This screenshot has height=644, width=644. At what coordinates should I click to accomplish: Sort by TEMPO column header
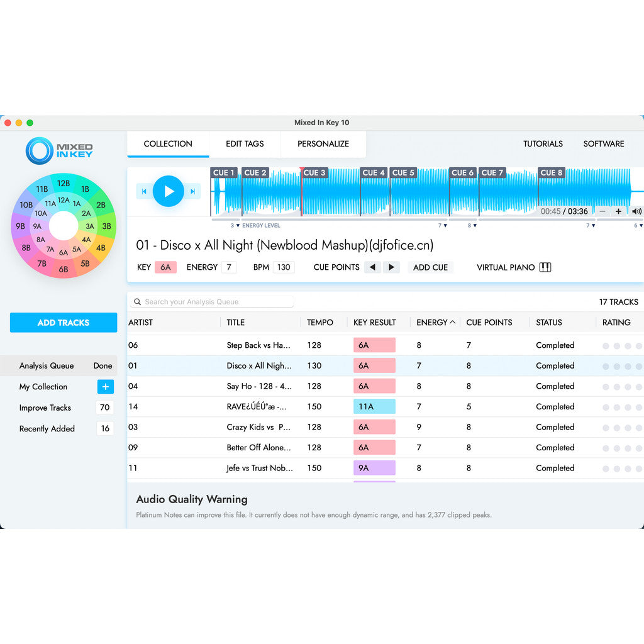coord(320,323)
